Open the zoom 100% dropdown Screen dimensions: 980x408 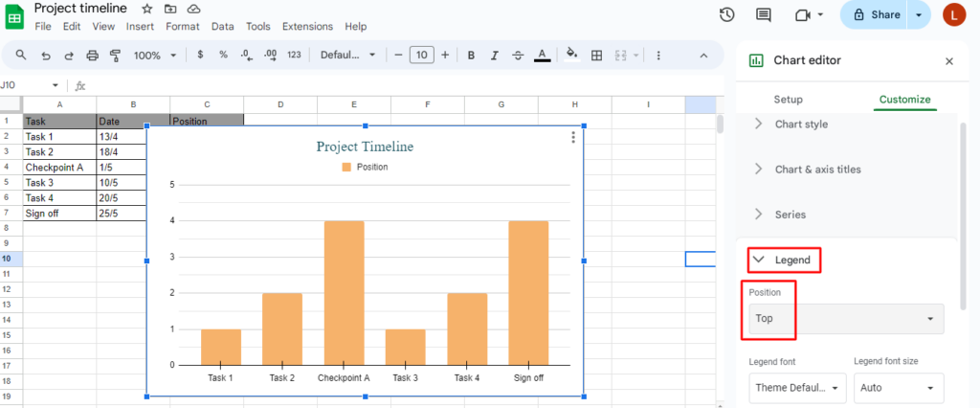point(155,56)
